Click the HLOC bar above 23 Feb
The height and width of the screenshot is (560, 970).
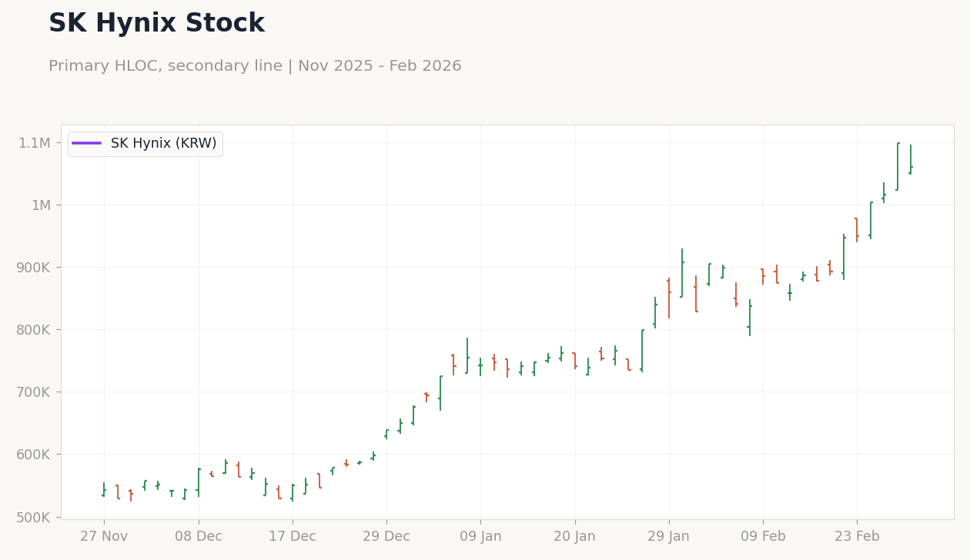coord(857,230)
